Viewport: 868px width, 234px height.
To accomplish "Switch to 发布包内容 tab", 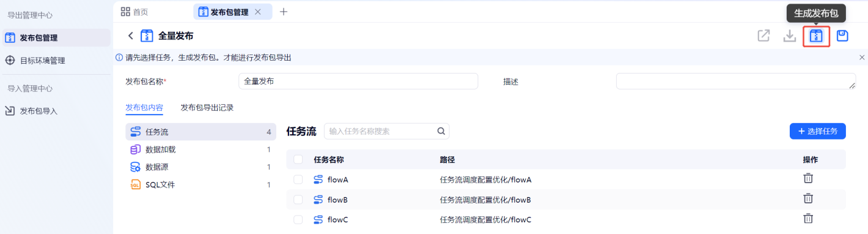I will (144, 108).
